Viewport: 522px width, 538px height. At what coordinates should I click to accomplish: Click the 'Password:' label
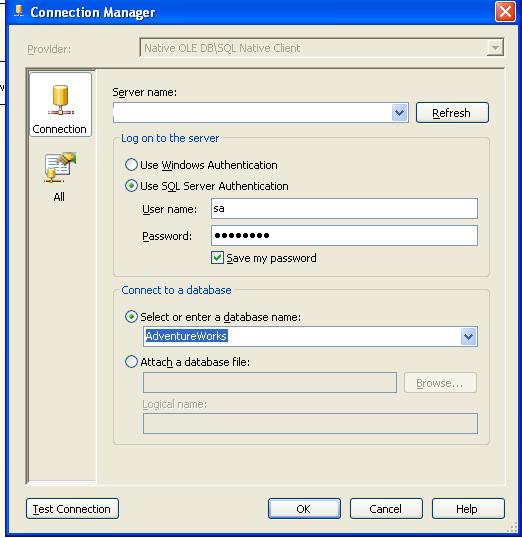[x=167, y=236]
